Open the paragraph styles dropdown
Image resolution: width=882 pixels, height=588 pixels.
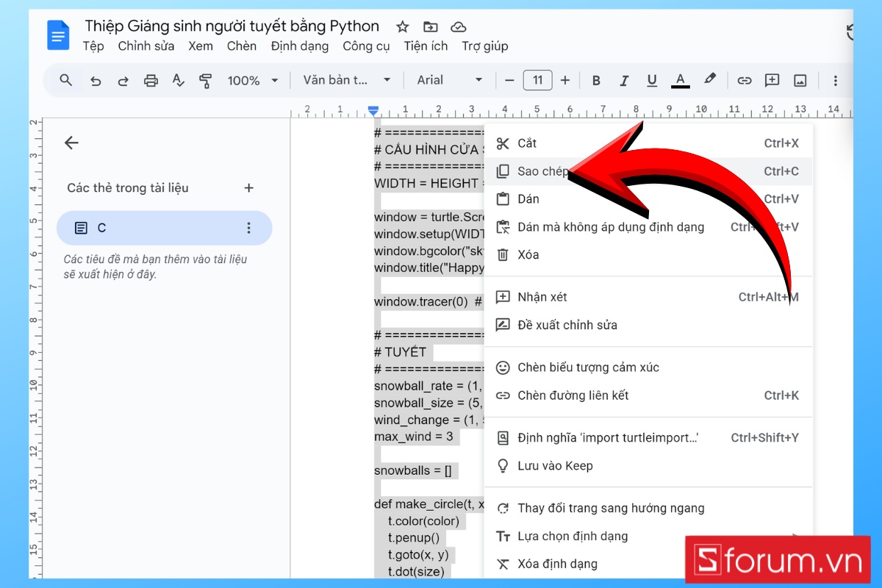pyautogui.click(x=345, y=80)
